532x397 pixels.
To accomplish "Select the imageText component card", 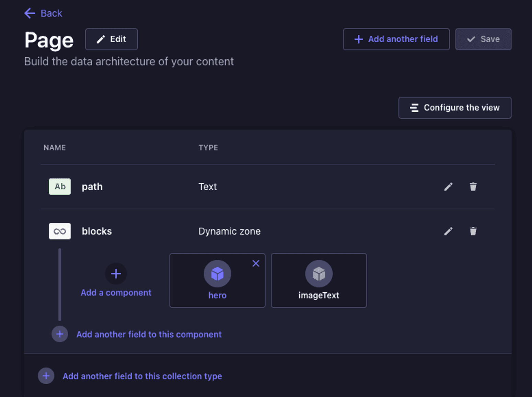I will [319, 280].
